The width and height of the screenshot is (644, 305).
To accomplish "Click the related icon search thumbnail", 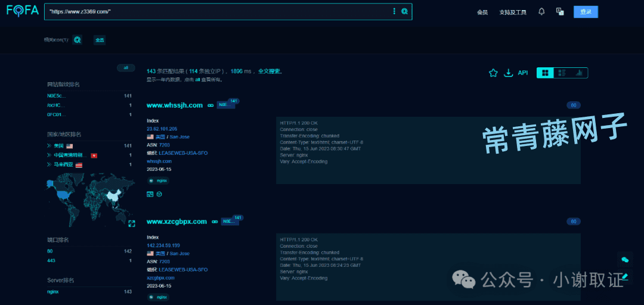I will click(77, 40).
